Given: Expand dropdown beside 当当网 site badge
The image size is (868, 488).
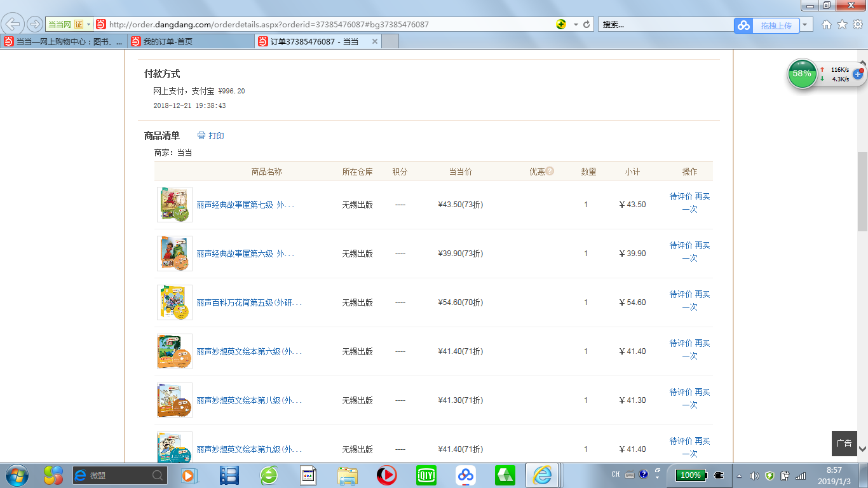Looking at the screenshot, I should 88,25.
